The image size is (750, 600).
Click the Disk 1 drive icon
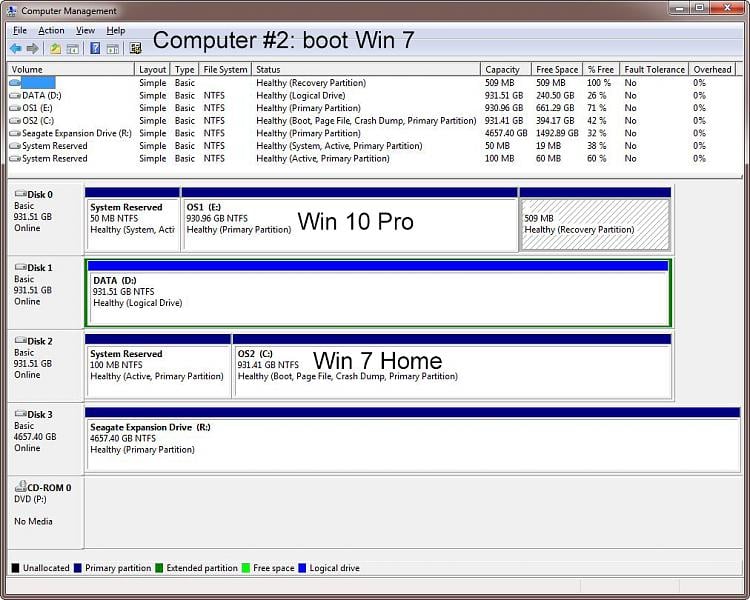point(21,267)
